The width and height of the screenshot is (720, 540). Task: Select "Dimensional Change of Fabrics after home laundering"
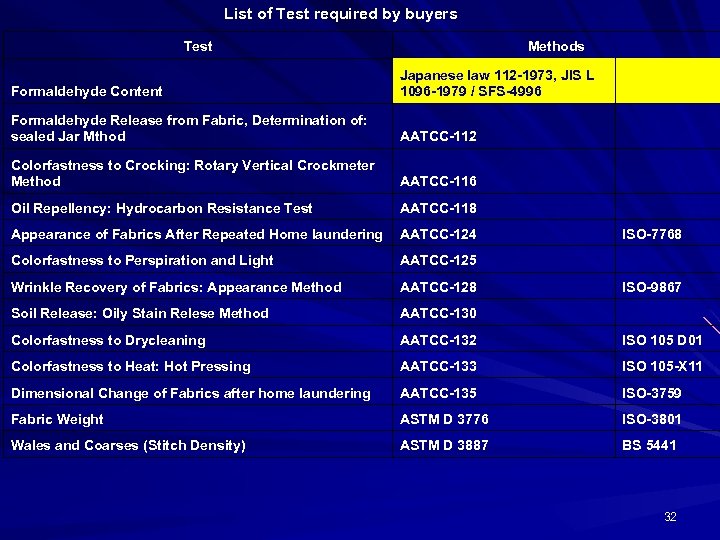point(190,394)
